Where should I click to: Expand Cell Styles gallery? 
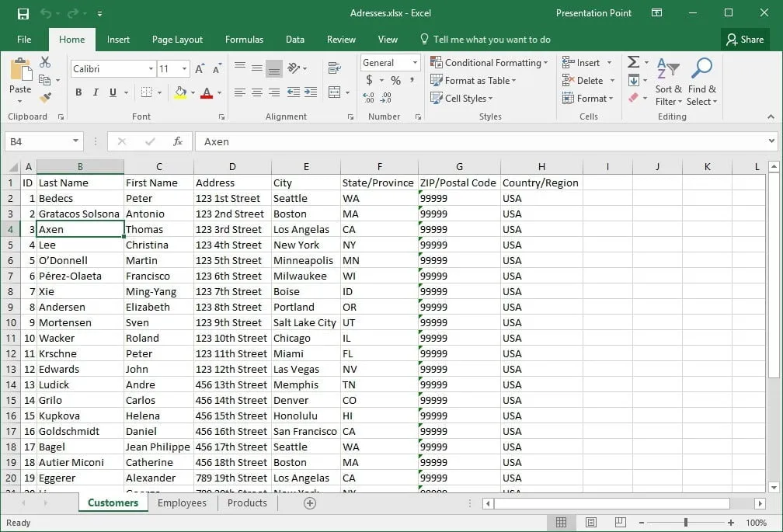pyautogui.click(x=461, y=99)
